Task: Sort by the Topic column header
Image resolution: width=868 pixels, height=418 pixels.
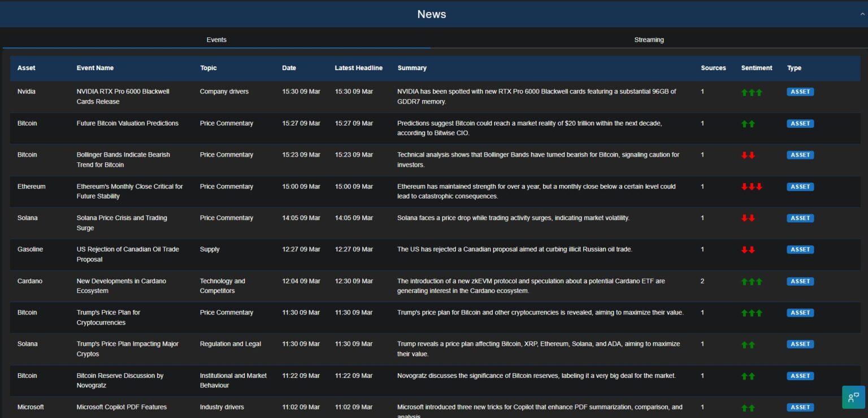Action: click(208, 68)
